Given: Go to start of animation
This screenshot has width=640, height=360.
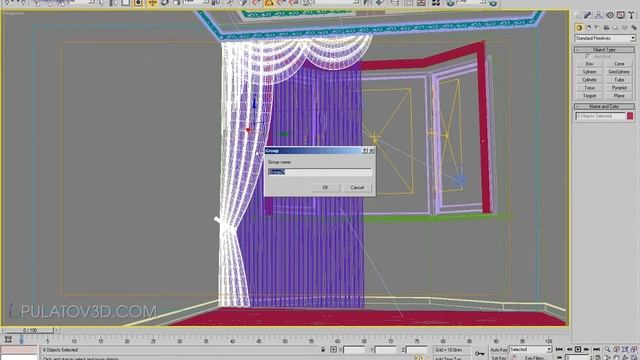Looking at the screenshot, I should tap(559, 350).
